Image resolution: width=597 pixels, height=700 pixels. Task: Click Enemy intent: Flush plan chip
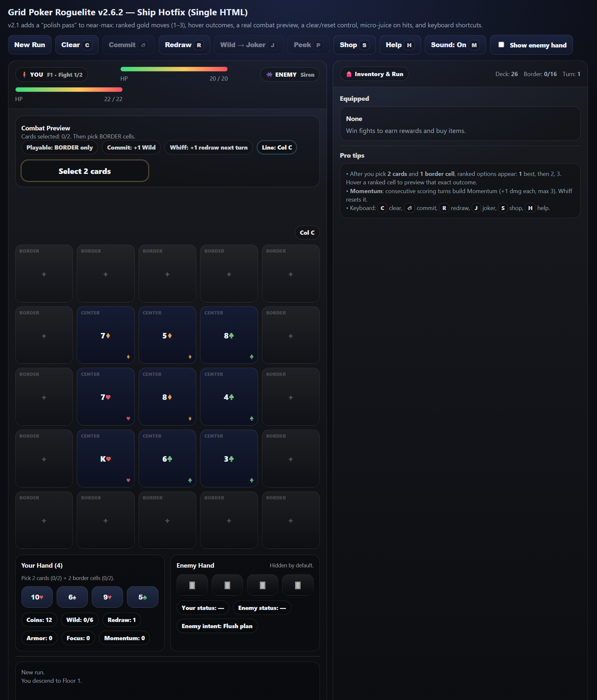[x=217, y=626]
